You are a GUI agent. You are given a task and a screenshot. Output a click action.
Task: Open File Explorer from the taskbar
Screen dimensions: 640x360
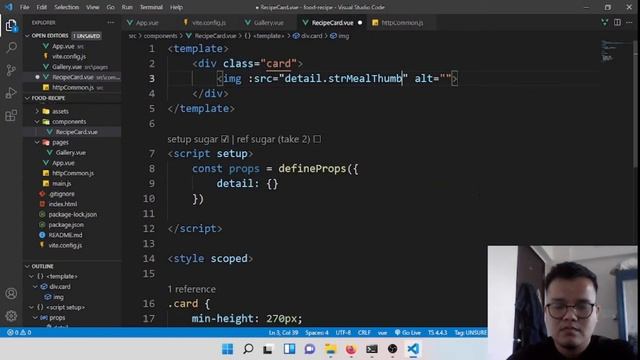tap(330, 349)
